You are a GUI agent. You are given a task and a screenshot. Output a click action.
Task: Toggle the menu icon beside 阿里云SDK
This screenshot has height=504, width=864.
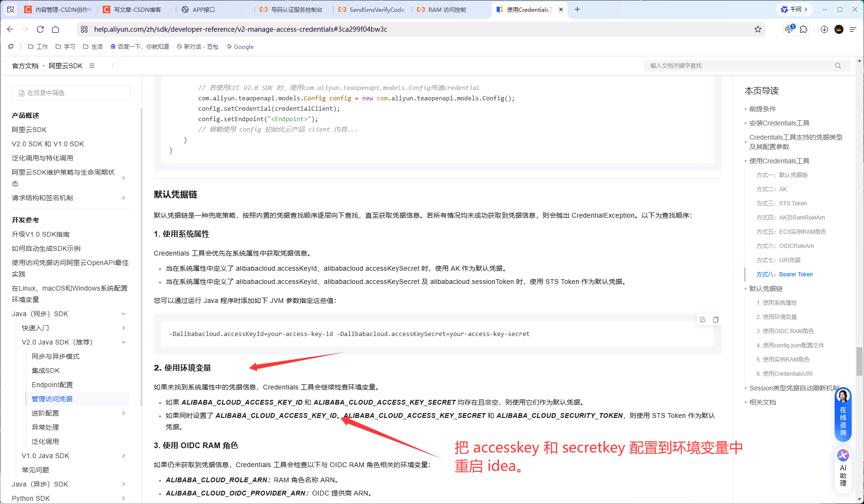92,66
